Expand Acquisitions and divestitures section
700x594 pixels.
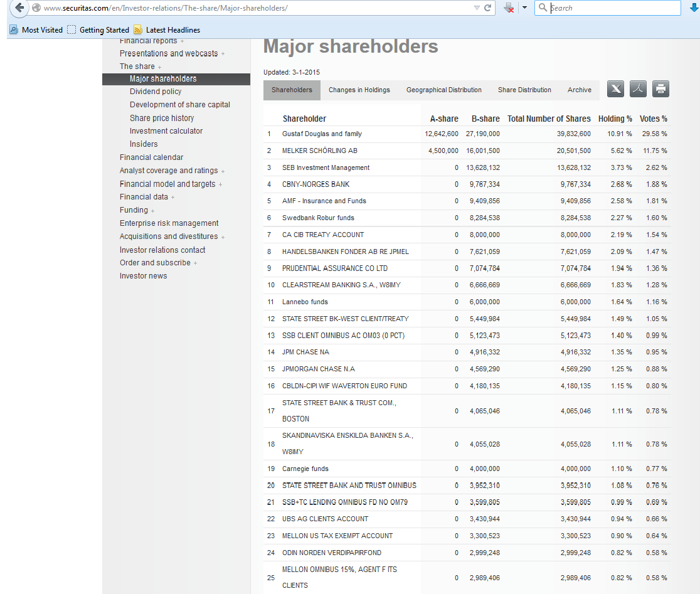(x=223, y=237)
